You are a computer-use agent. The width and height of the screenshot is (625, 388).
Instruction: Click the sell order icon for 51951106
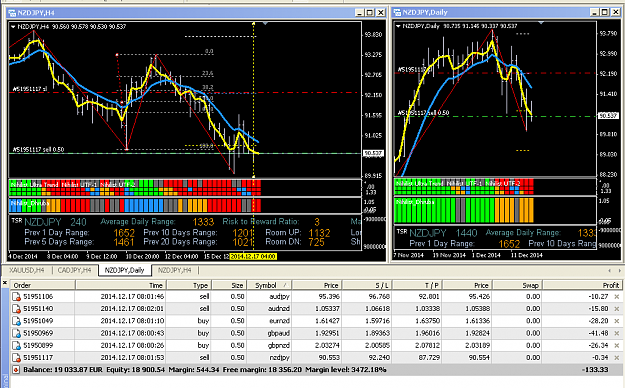[x=16, y=297]
